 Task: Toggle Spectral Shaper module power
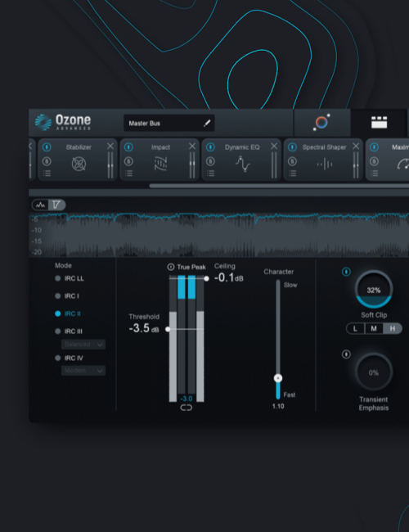click(x=292, y=147)
